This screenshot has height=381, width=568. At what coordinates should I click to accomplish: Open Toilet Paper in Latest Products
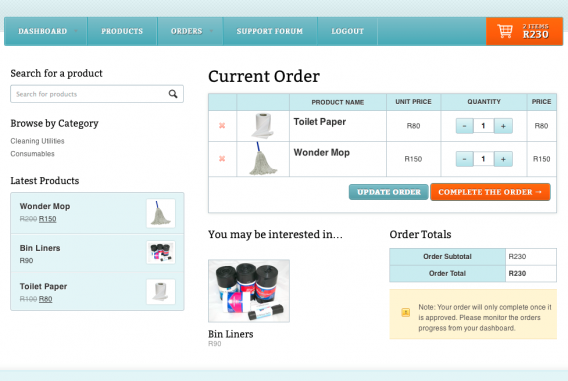click(43, 286)
